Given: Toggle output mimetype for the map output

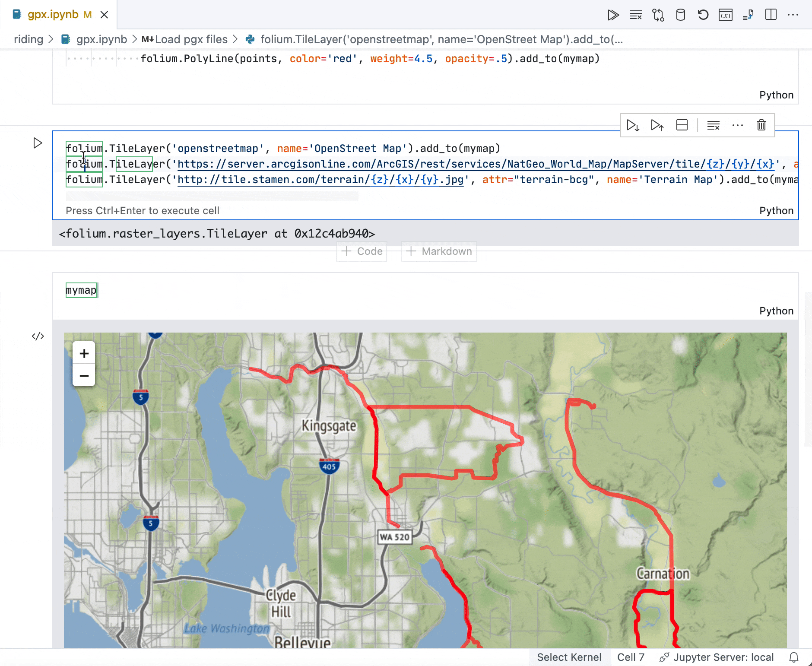Looking at the screenshot, I should tap(38, 336).
